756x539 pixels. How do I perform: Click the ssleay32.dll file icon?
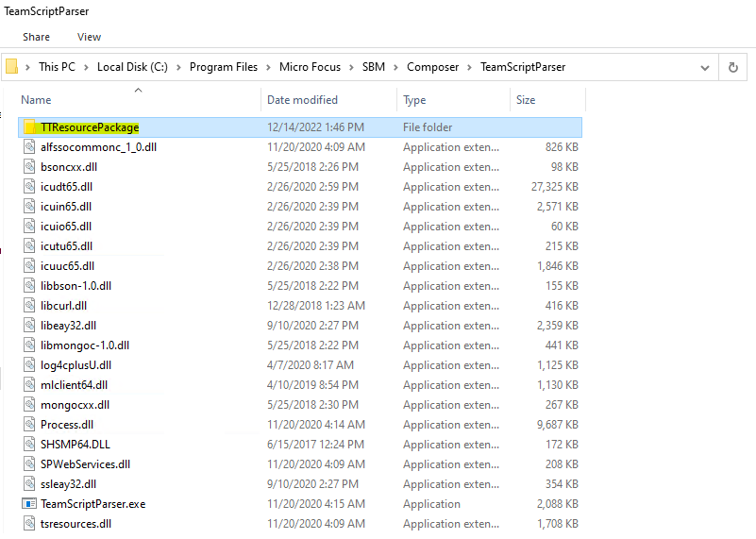(29, 483)
